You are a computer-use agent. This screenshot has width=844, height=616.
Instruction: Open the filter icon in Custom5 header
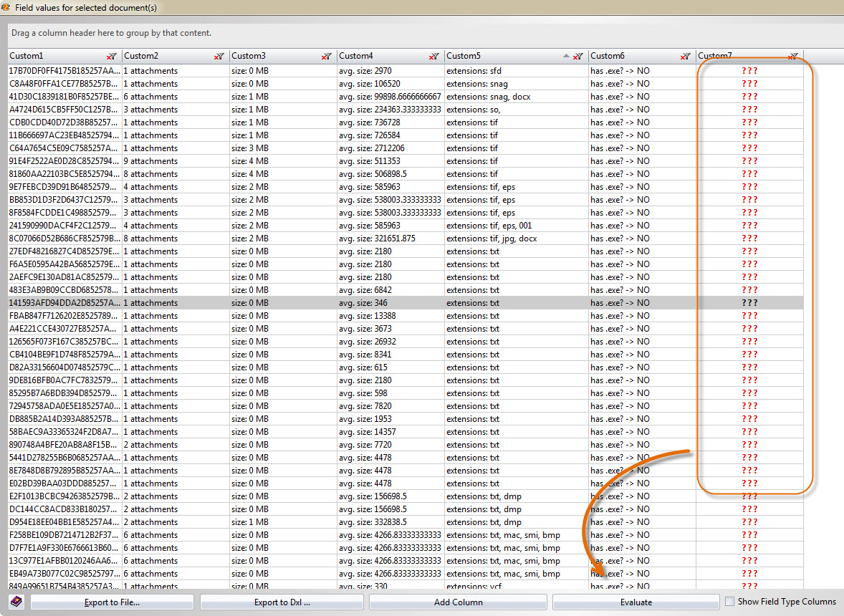(578, 57)
